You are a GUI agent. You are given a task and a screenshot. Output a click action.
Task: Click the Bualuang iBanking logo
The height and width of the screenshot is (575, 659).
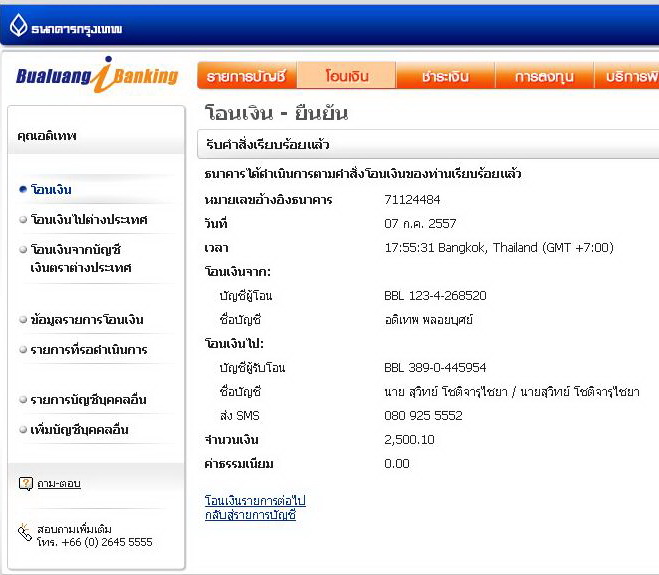pos(97,75)
